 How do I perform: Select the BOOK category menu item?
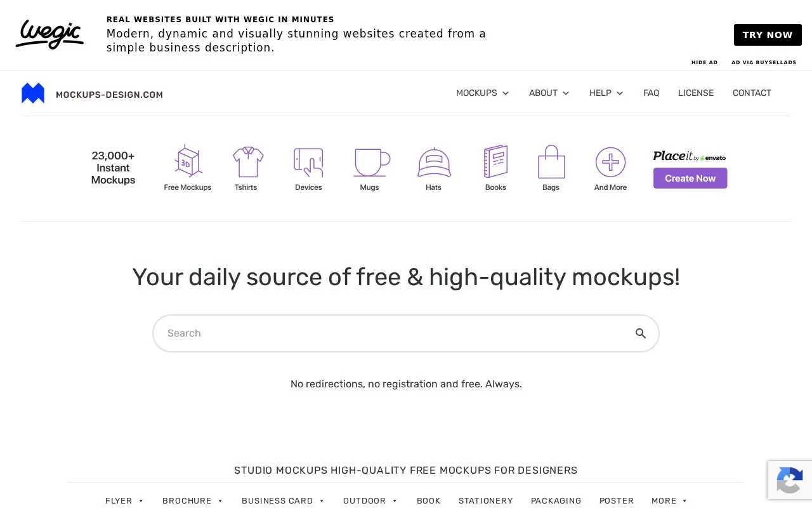(428, 500)
